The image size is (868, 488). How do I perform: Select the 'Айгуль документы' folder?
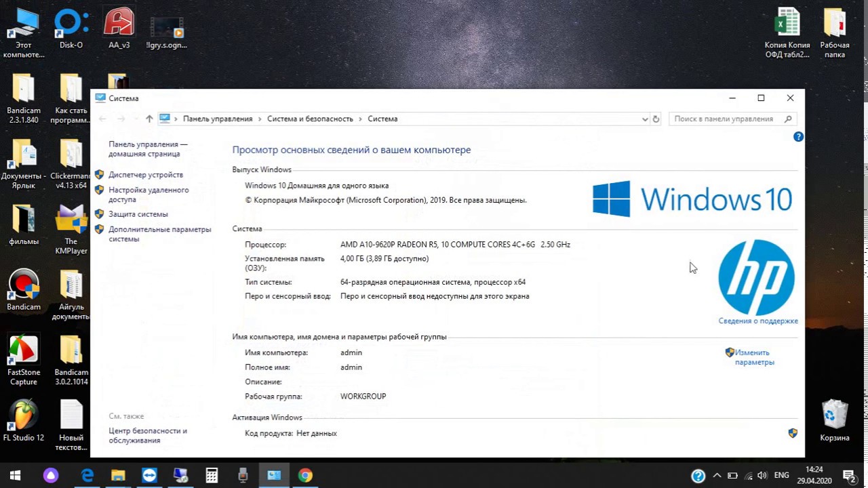(71, 295)
